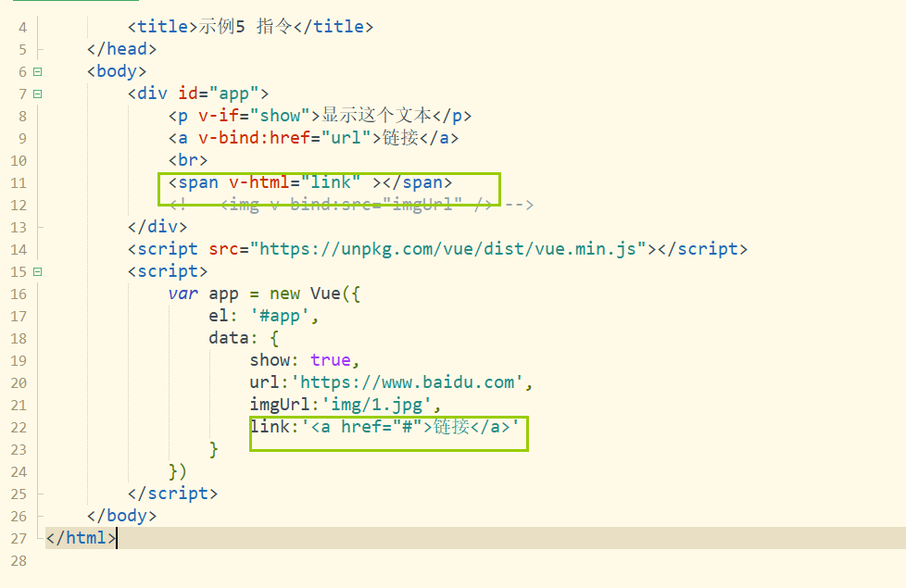
Task: Click the highlighted span v-html line
Action: (306, 182)
